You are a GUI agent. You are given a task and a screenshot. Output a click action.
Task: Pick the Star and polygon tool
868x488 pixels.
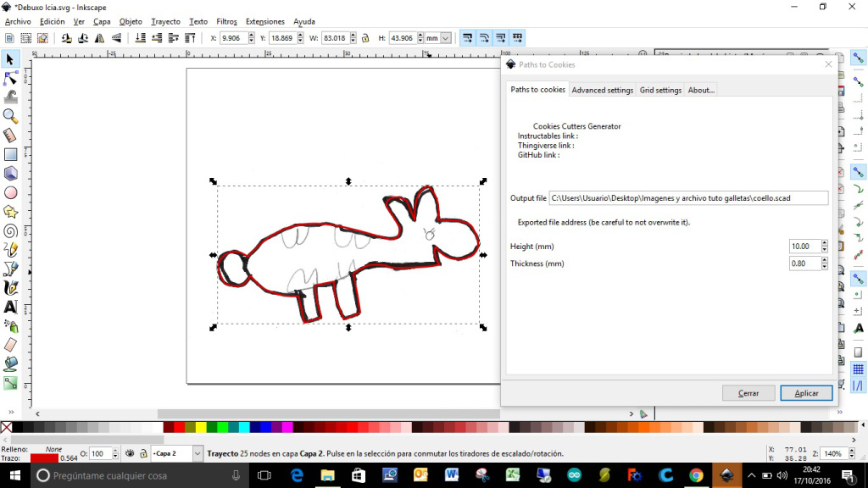tap(10, 212)
